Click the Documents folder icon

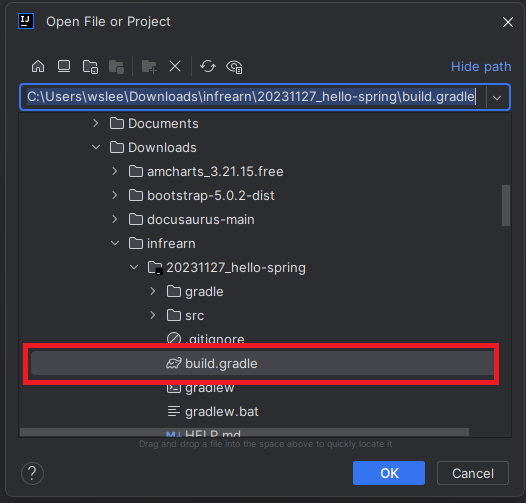pyautogui.click(x=116, y=123)
